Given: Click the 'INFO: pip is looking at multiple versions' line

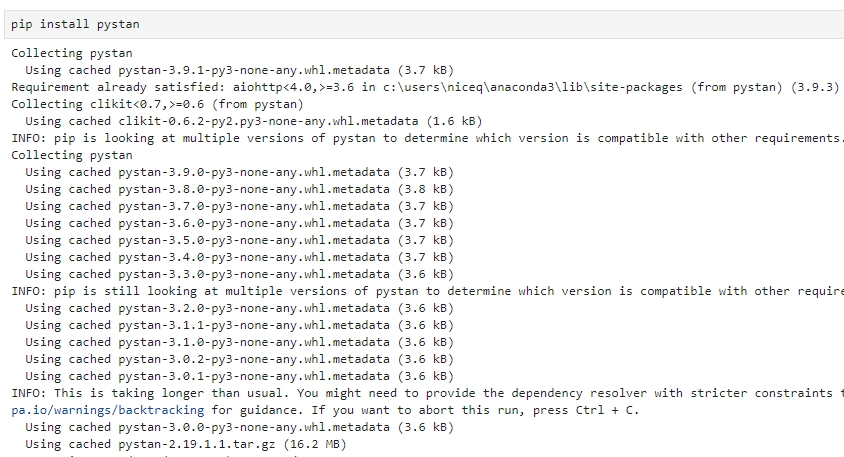Looking at the screenshot, I should click(427, 138).
